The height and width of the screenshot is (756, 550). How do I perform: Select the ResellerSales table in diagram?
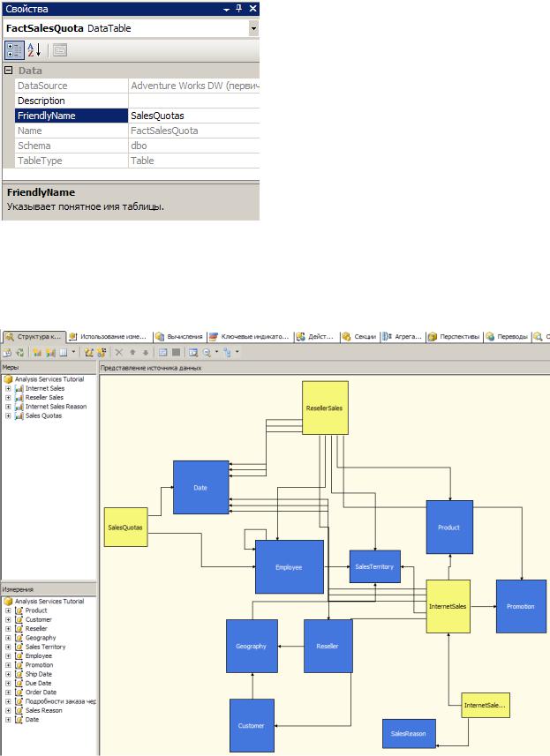[325, 408]
